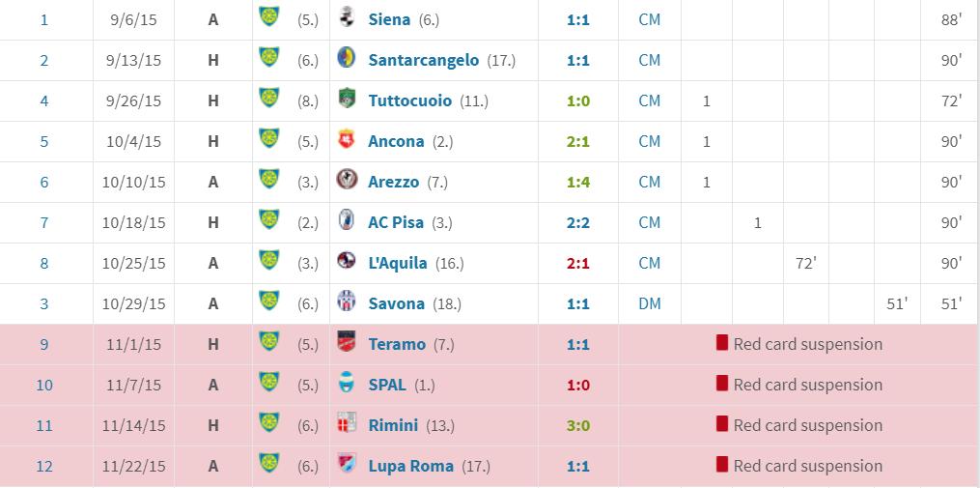Select matchday 12 number link
This screenshot has height=488, width=980.
coord(44,466)
